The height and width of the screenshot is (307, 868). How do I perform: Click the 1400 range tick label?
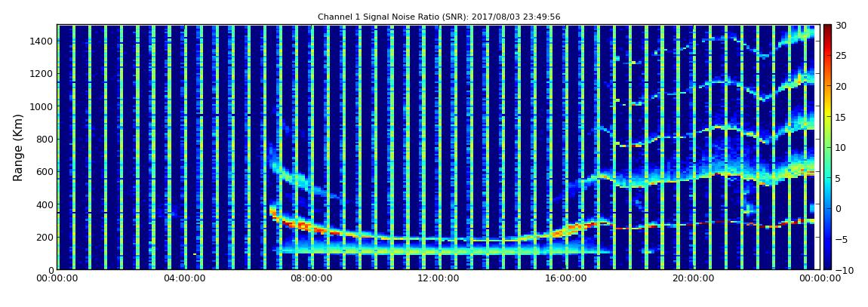coord(42,41)
